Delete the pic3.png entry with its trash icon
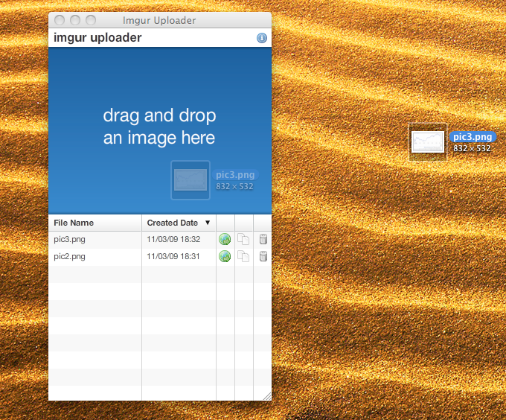Screen dimensions: 506x420 pos(263,239)
